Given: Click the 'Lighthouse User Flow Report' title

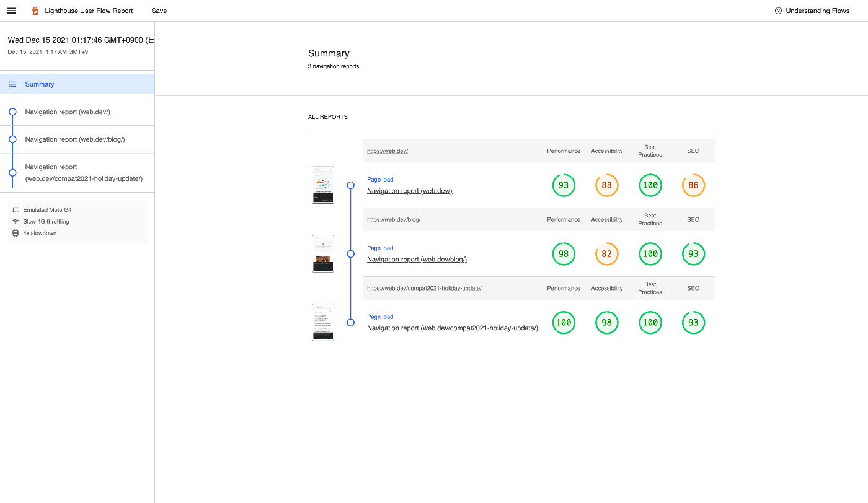Looking at the screenshot, I should (x=89, y=11).
